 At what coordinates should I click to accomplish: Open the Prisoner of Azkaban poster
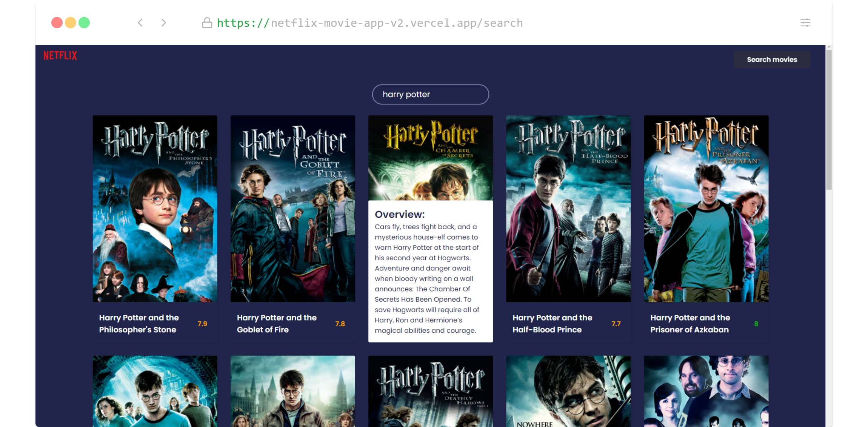pos(706,209)
